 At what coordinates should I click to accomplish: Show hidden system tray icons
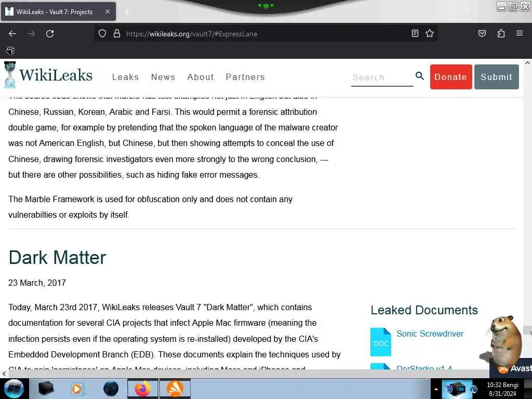(436, 389)
